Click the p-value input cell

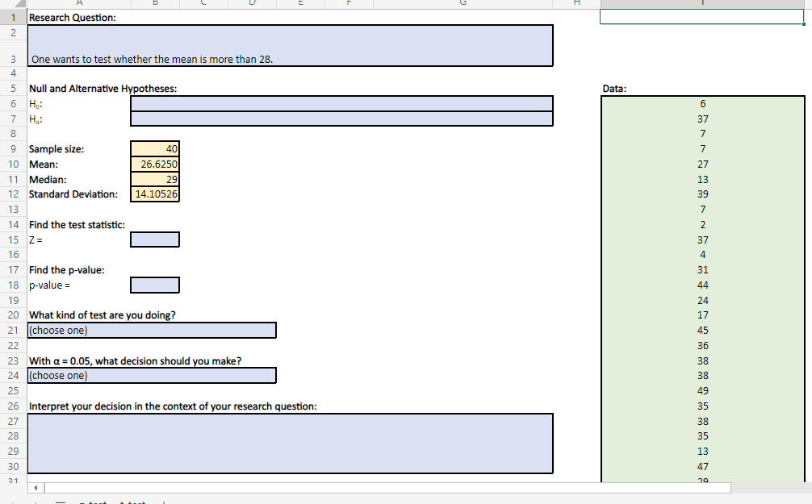point(154,284)
